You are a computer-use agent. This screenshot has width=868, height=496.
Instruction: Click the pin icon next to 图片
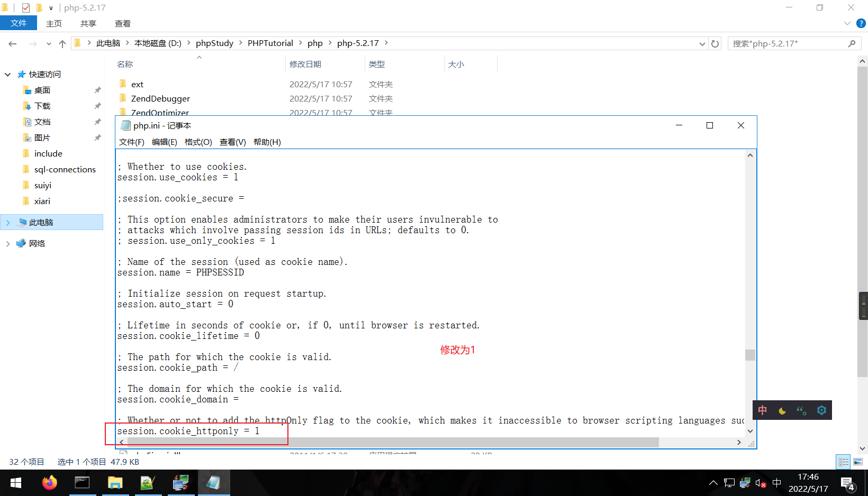97,138
